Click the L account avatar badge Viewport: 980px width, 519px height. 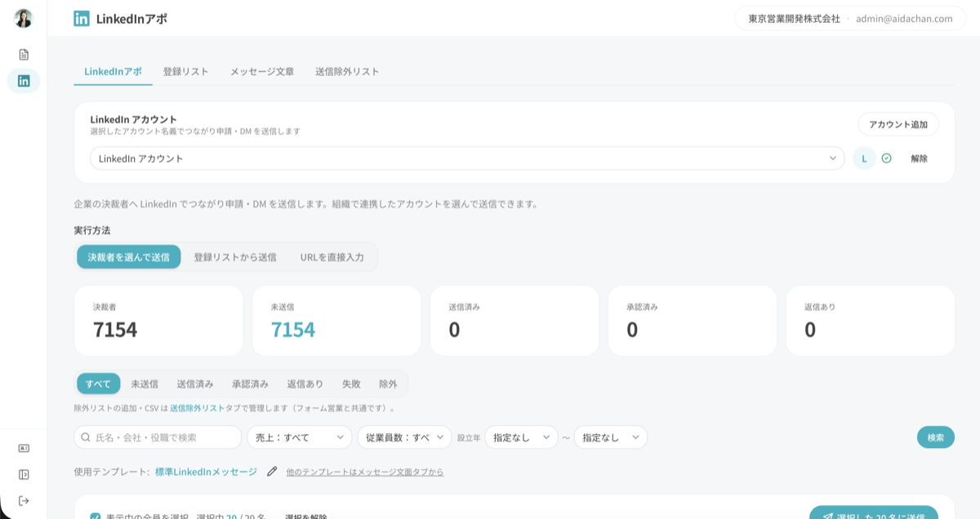coord(864,159)
